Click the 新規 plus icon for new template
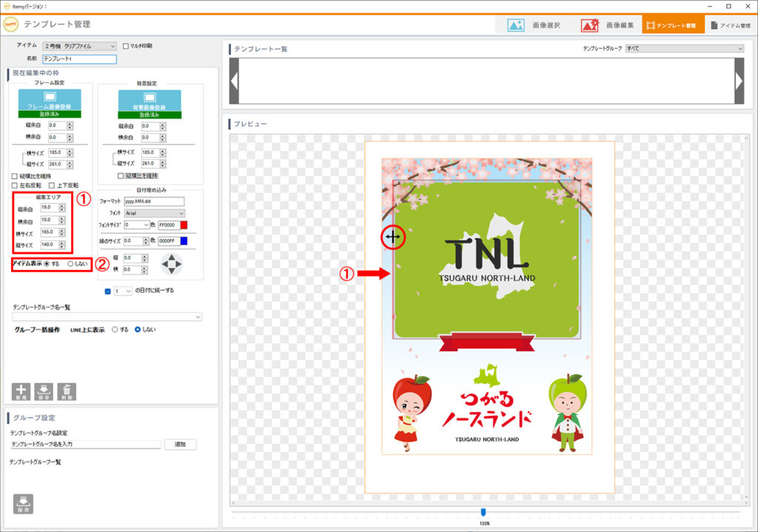Screen dimensions: 758x532 coord(21,391)
